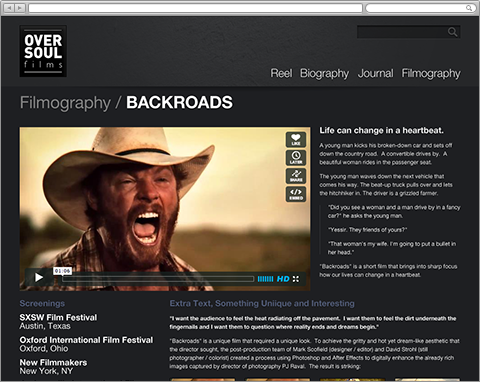The height and width of the screenshot is (382, 480).
Task: Play the Backroads video
Action: click(39, 277)
